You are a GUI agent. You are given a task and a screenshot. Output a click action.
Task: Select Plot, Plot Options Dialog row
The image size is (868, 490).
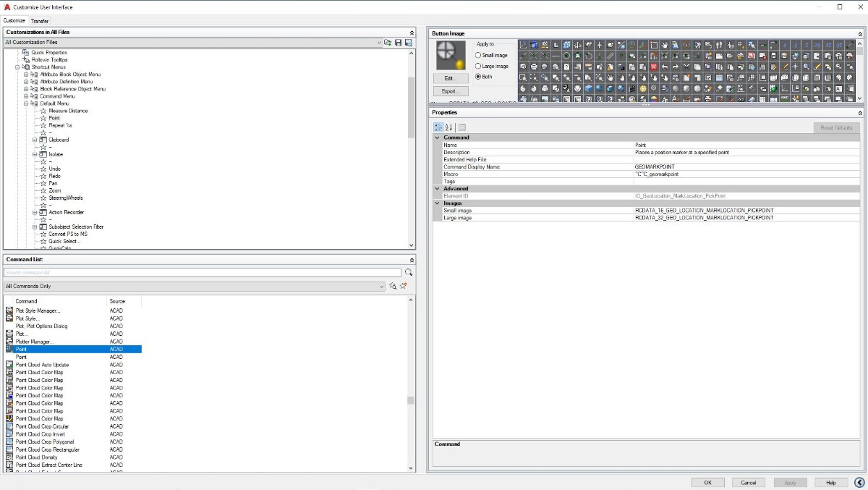point(41,326)
